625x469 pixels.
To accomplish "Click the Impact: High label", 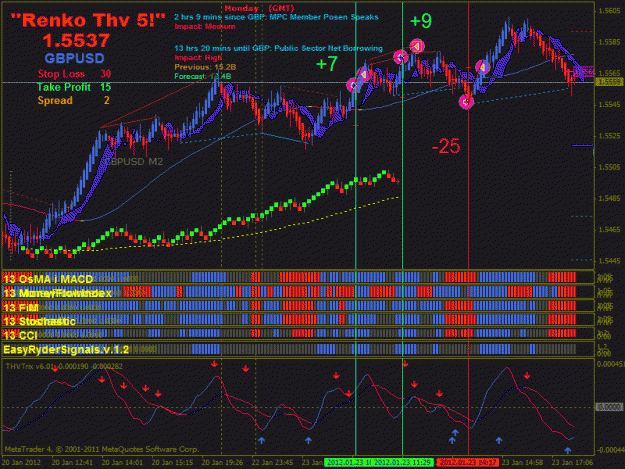I will (x=198, y=58).
